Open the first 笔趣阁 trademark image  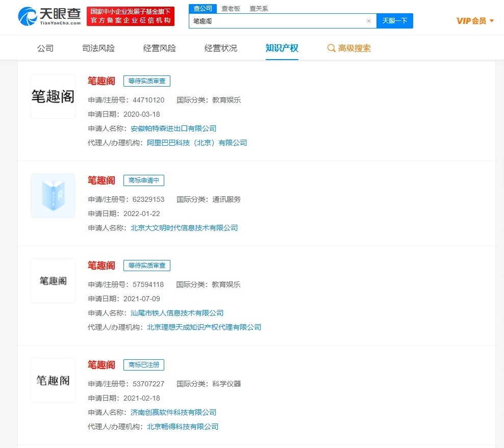[53, 96]
